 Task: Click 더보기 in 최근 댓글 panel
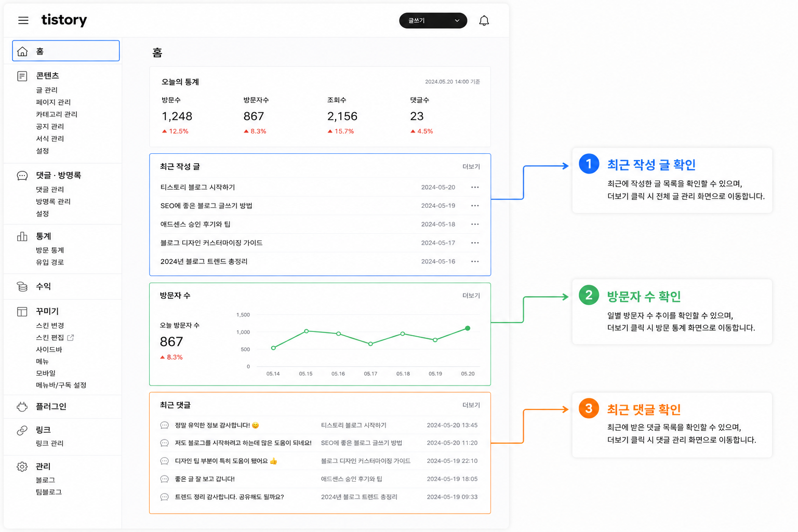[x=471, y=405]
